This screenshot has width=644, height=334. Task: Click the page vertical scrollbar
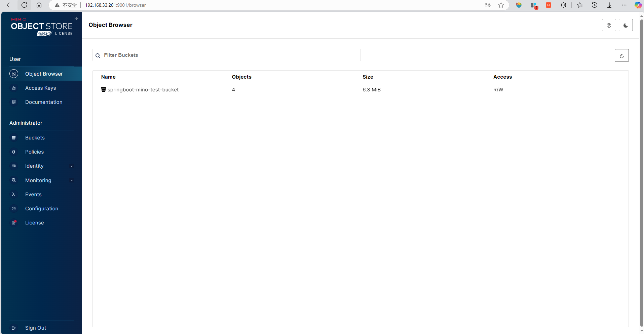[x=642, y=173]
